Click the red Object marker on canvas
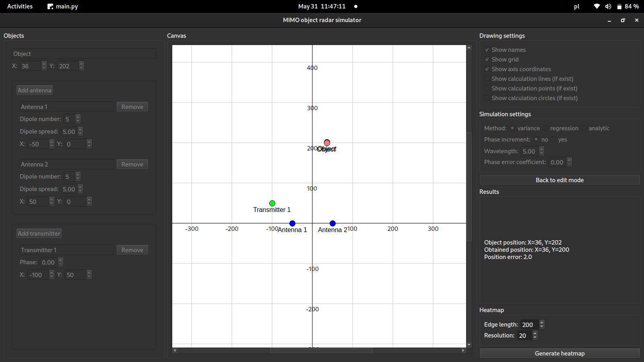 (x=327, y=142)
